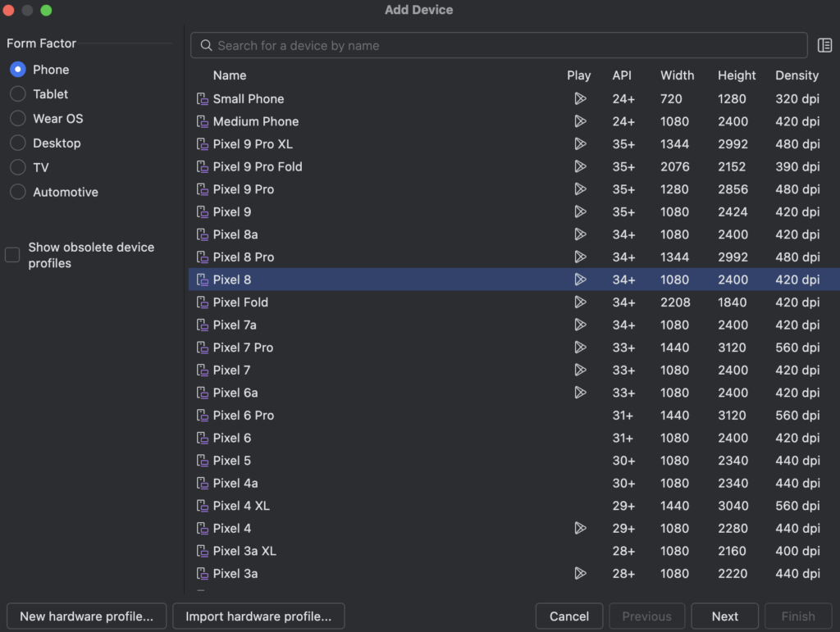Click device icon beside Pixel 5

(203, 461)
